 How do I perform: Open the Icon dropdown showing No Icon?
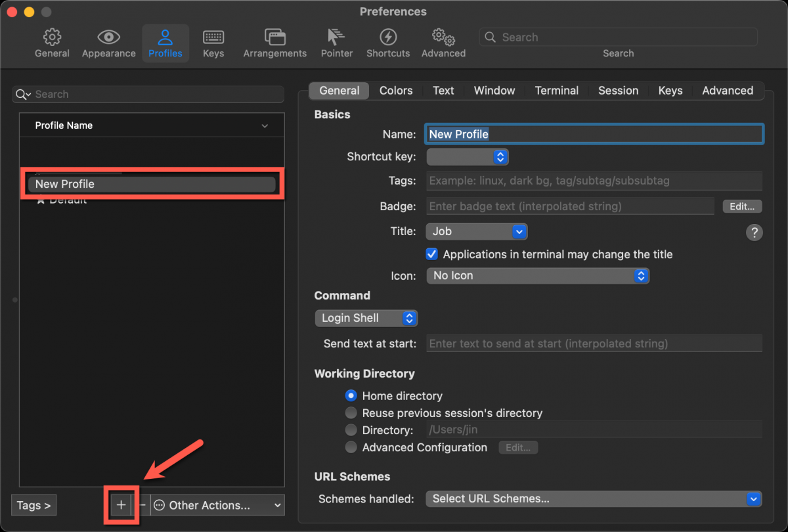[x=538, y=276]
